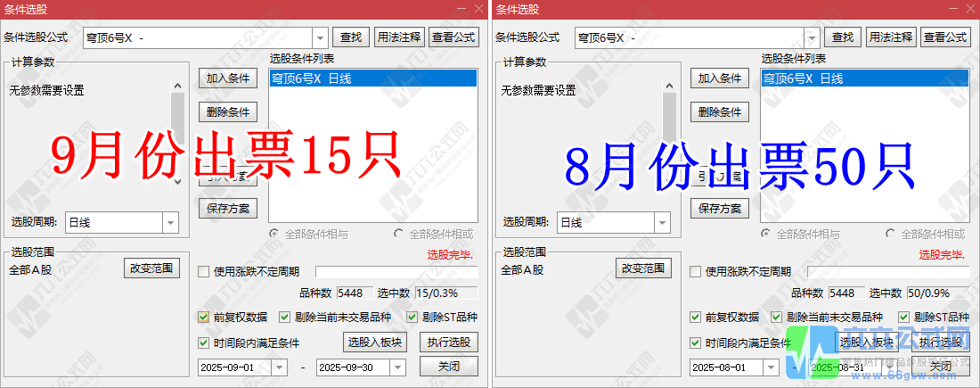Toggle 剔除ST品种 checkbox in September dialog
980x388 pixels.
click(x=412, y=317)
